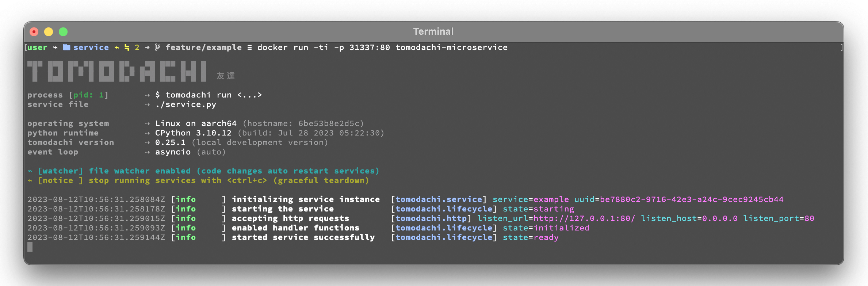868x286 pixels.
Task: Click the yellow stash icon beside the number 2
Action: (127, 47)
